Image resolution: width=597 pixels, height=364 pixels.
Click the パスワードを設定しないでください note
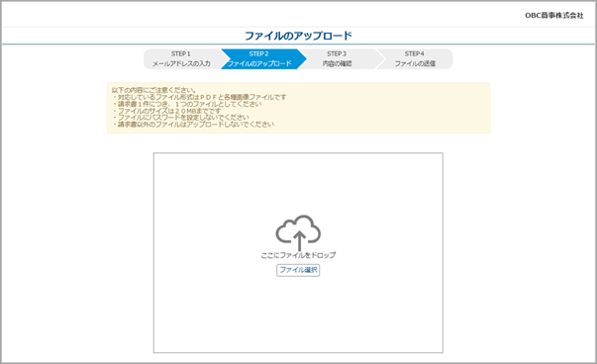pyautogui.click(x=181, y=118)
